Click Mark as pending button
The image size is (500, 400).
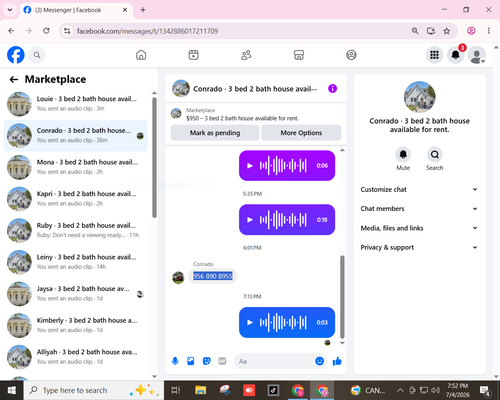215,133
